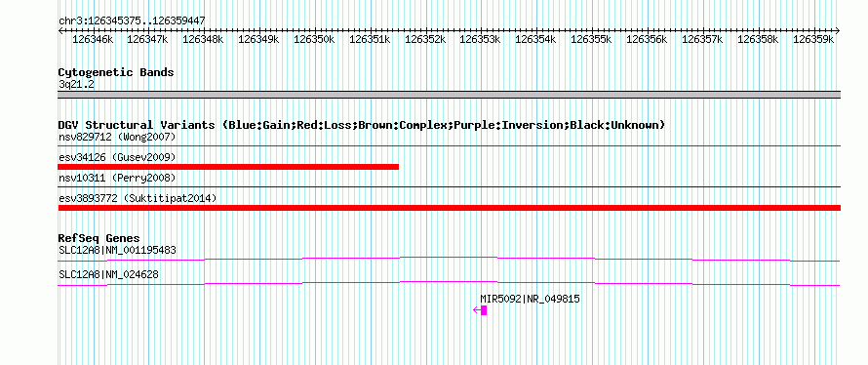
Task: Click the 126349k ruler tick label
Action: pyautogui.click(x=259, y=39)
